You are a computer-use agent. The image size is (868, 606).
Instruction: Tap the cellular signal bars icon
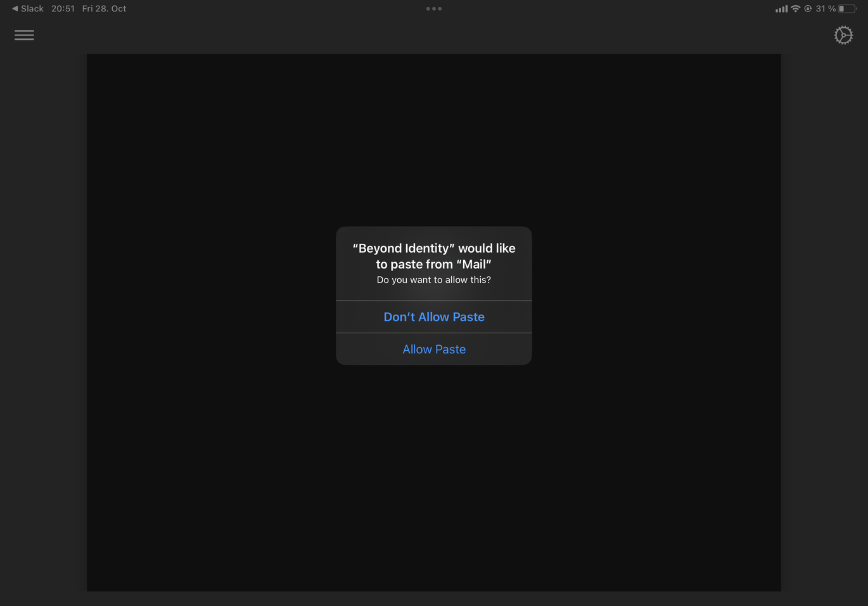[x=781, y=9]
